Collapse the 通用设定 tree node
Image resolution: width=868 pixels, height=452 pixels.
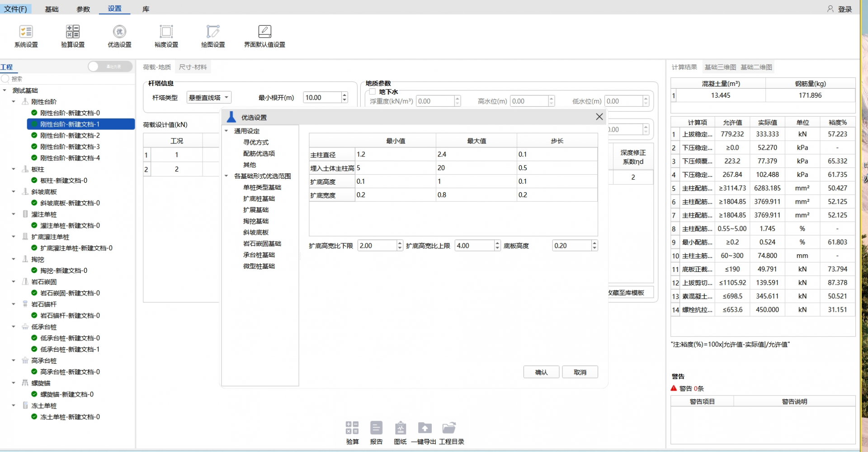coord(226,131)
